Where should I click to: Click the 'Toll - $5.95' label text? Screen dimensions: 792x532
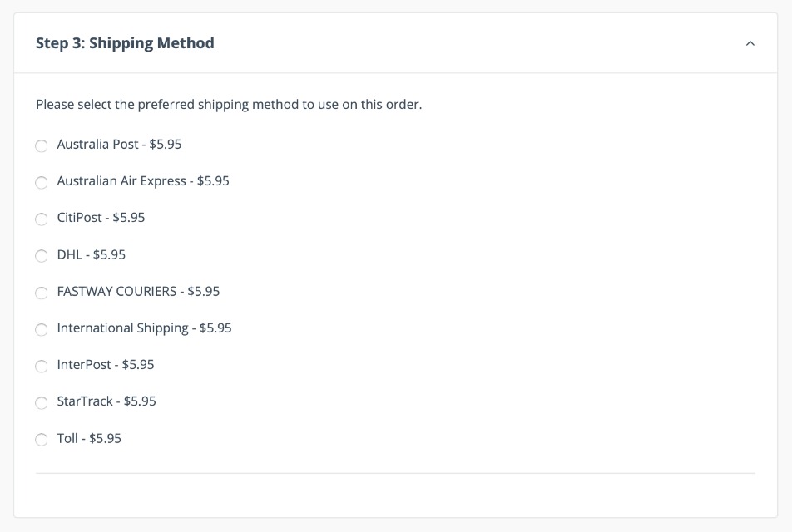click(89, 438)
